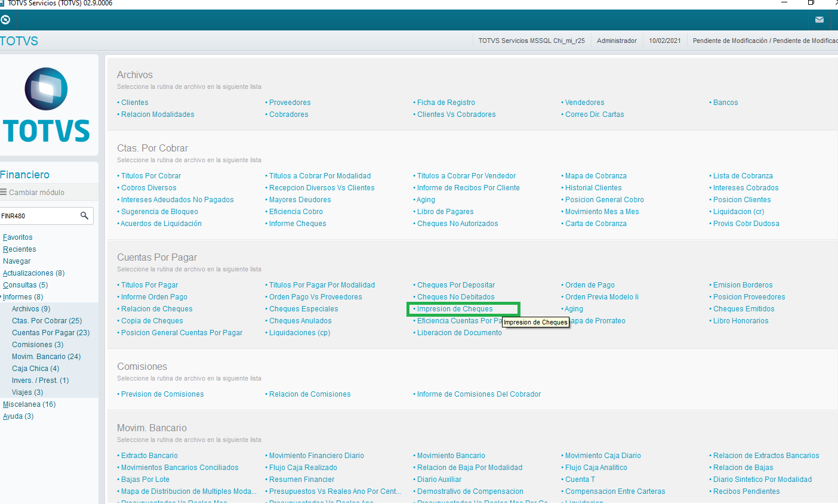Open Prevision de Comisiones report

[x=162, y=394]
